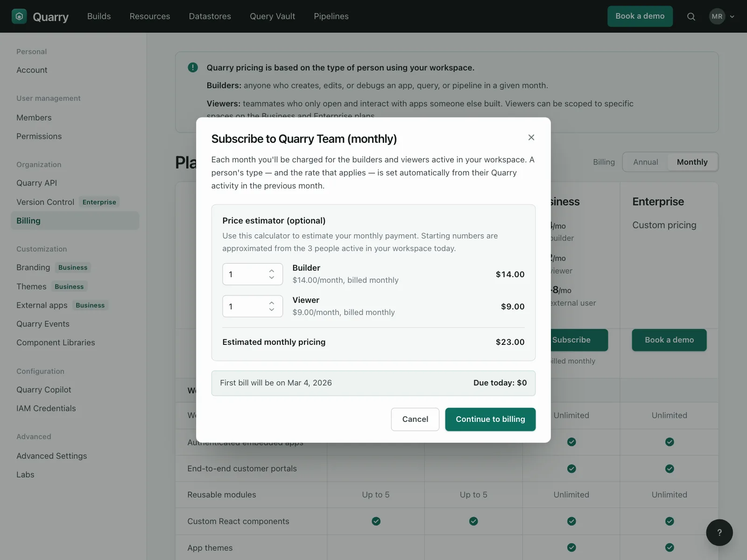Click Book a demo in top bar
The width and height of the screenshot is (747, 560).
coord(640,16)
